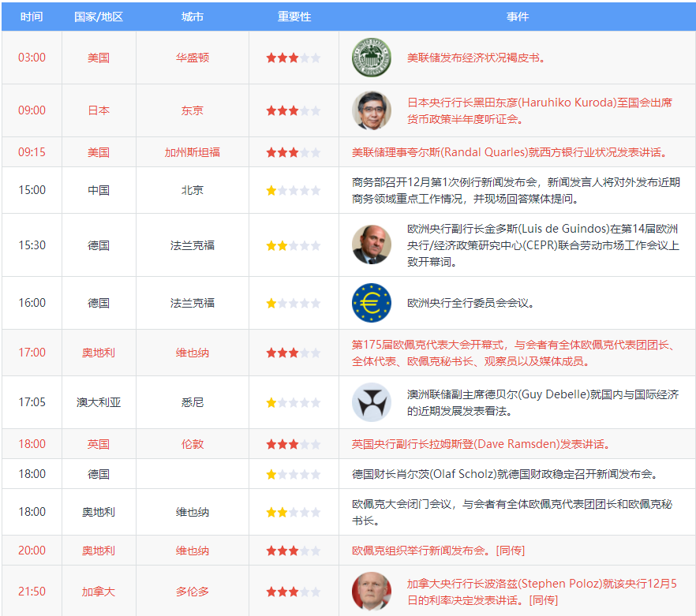Select the Guy Debelle event description
The image size is (696, 616).
tap(543, 402)
